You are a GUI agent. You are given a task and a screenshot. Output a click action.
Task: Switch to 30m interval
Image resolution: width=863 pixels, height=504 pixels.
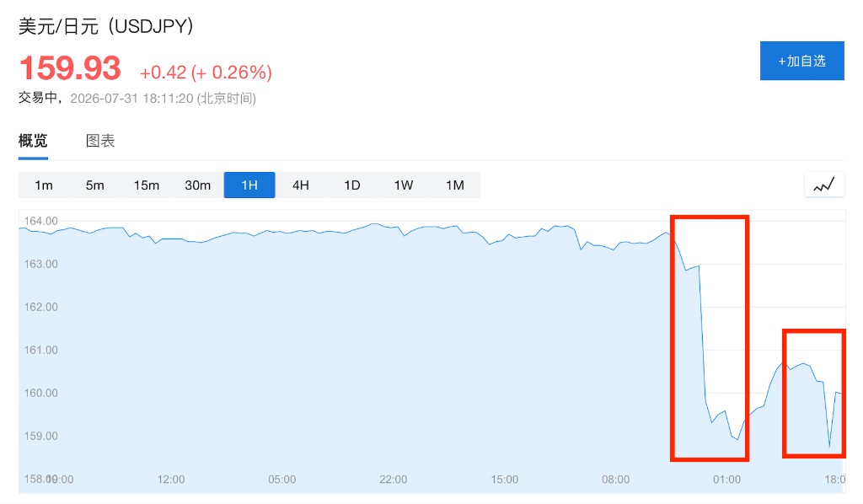(197, 185)
